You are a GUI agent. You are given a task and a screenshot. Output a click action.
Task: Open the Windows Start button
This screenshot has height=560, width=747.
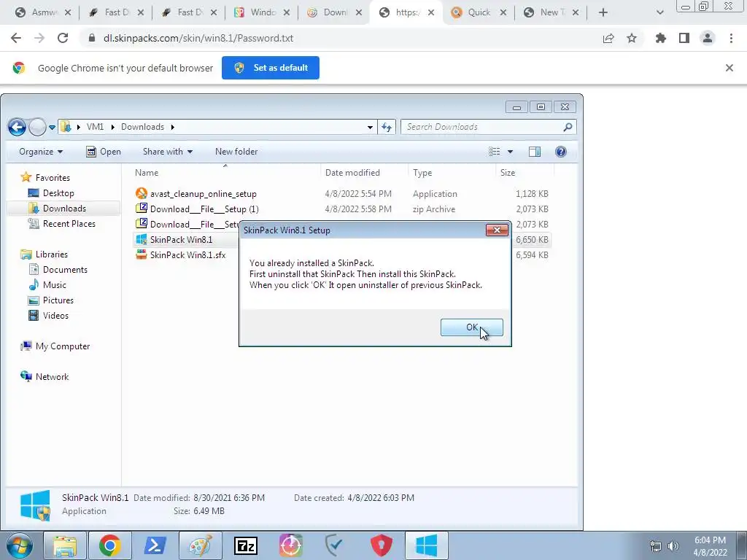coord(20,545)
